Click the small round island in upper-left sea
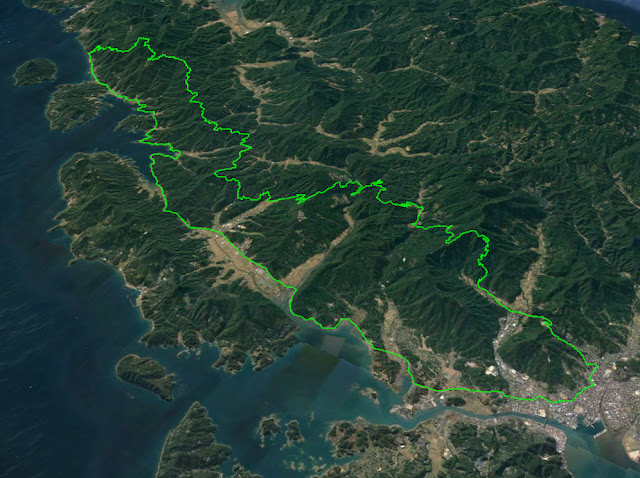Image resolution: width=640 pixels, height=478 pixels. [x=35, y=71]
